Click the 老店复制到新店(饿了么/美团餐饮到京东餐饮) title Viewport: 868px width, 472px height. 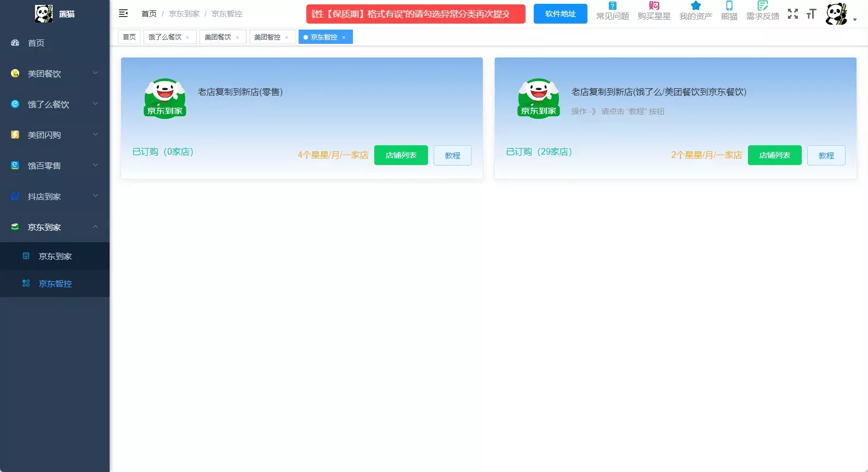point(659,92)
